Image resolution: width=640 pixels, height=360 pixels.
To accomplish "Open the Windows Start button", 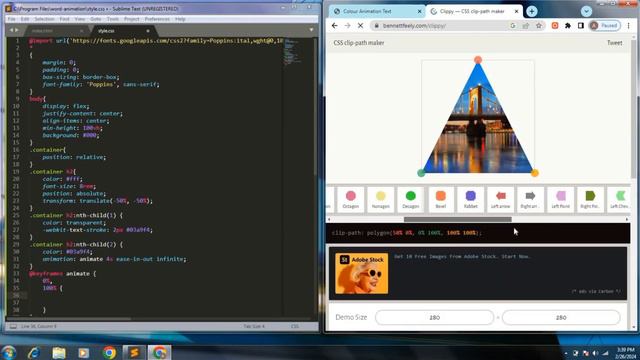I will point(9,352).
